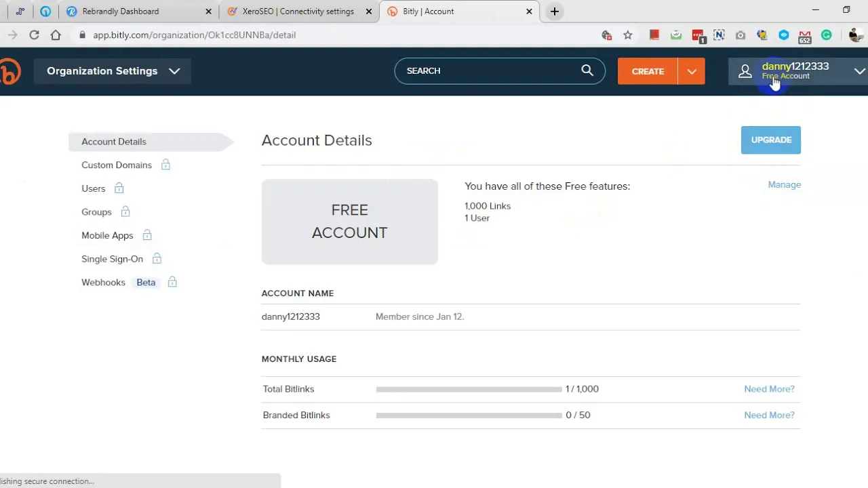
Task: Click the Total Bitlinks usage bar
Action: tap(469, 390)
